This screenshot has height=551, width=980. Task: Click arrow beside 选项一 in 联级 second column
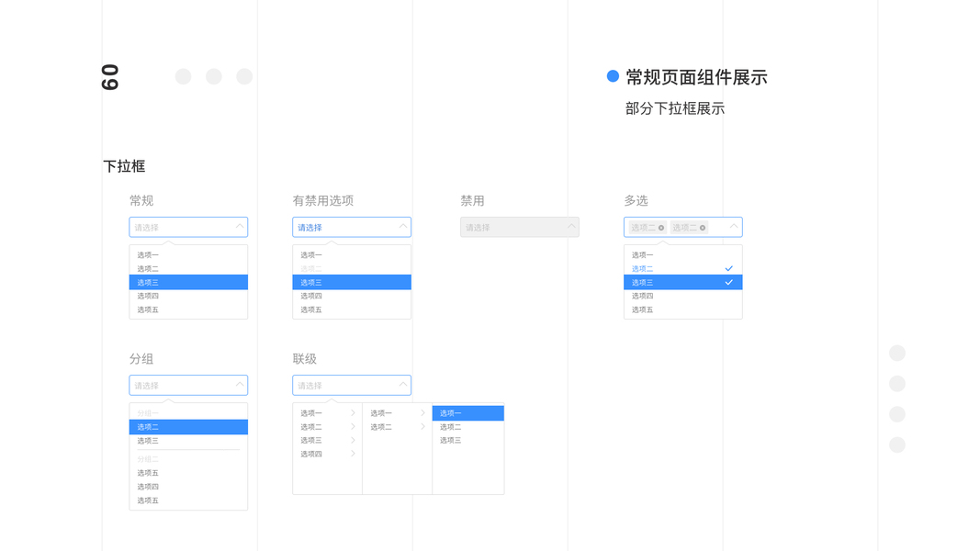pos(422,413)
